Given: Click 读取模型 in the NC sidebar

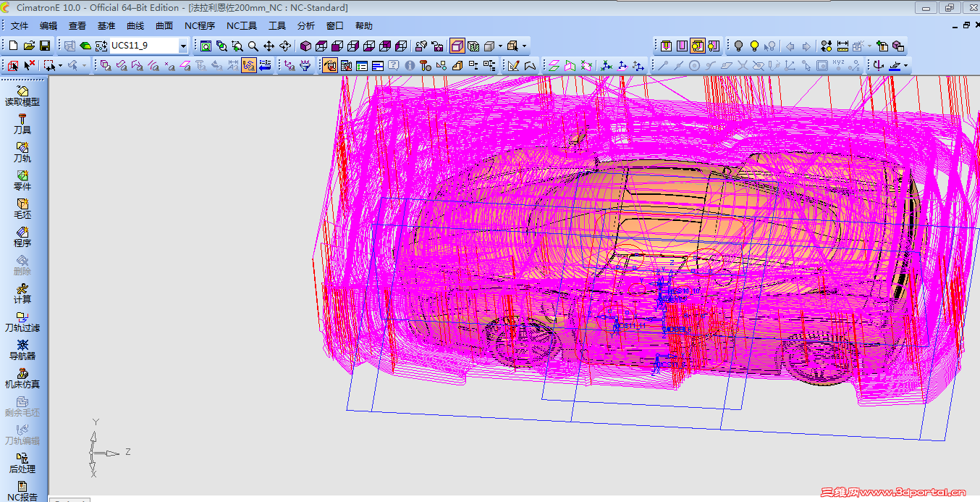Looking at the screenshot, I should [x=22, y=96].
